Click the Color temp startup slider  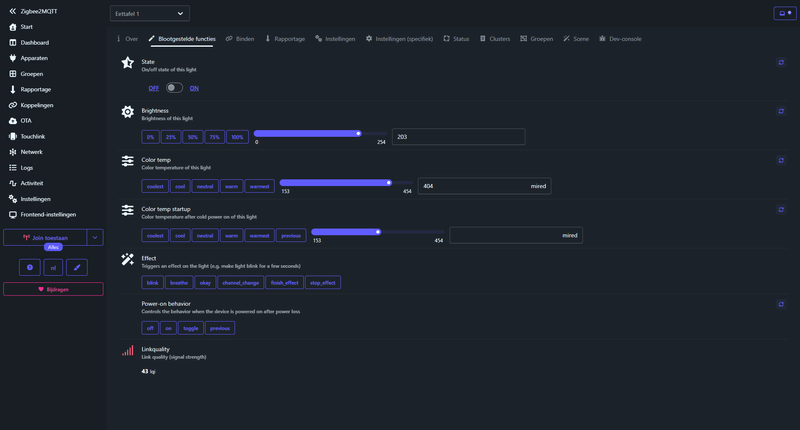378,232
